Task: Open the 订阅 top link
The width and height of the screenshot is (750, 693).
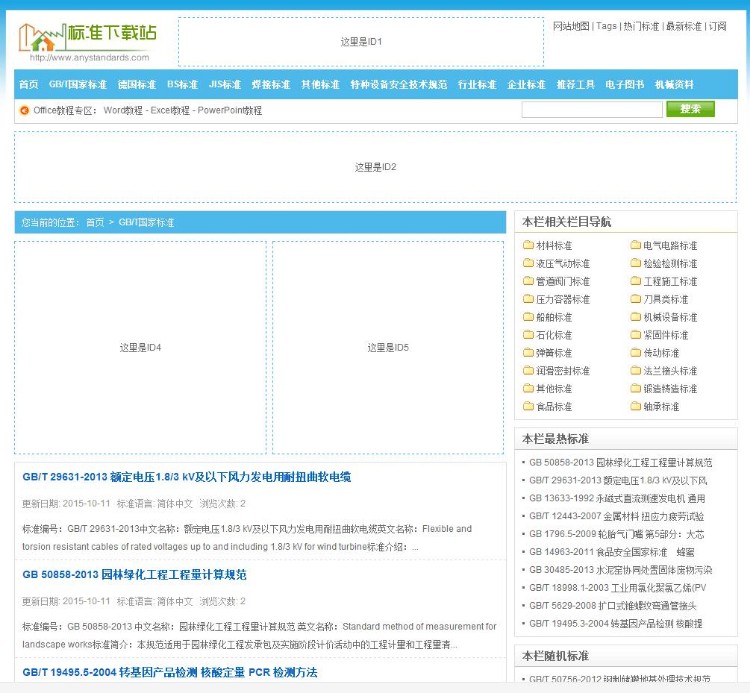Action: tap(717, 26)
